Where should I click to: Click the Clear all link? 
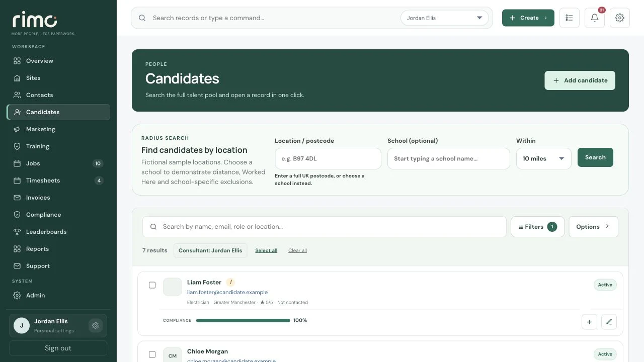(x=297, y=250)
